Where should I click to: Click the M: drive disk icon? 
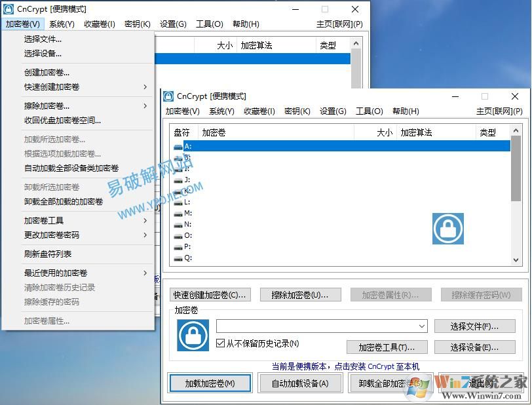177,212
